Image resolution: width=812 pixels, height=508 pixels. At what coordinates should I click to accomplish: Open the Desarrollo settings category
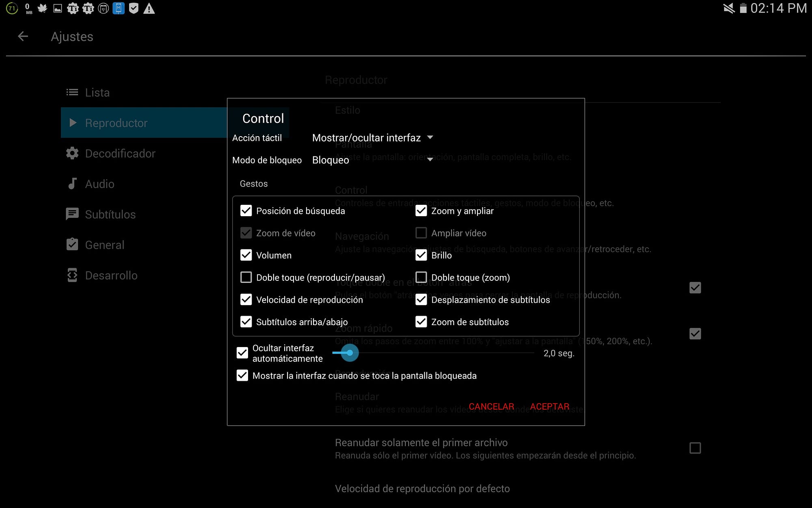[144, 275]
